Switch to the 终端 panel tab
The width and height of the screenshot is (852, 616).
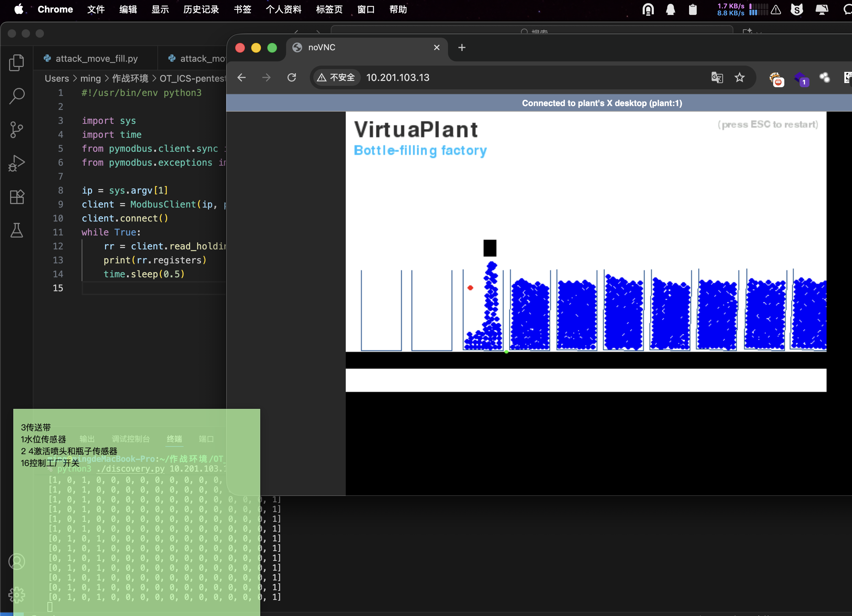coord(174,439)
